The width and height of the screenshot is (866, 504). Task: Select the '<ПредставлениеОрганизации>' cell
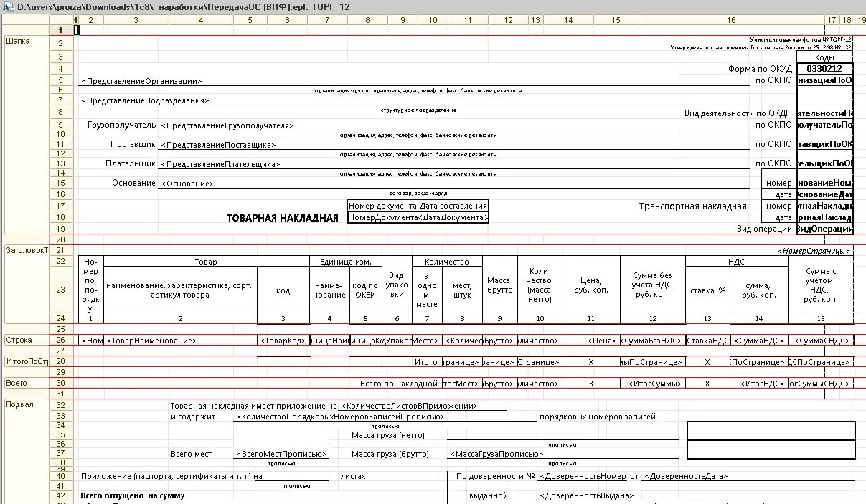point(141,81)
